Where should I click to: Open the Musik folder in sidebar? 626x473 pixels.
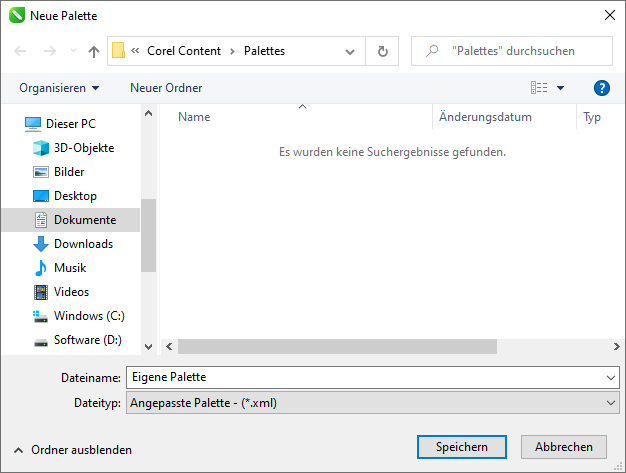(69, 268)
